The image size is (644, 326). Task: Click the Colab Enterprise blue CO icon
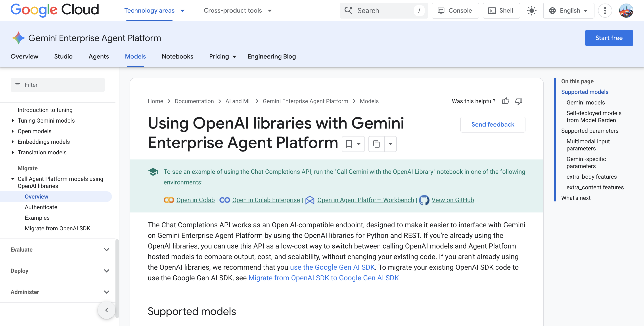coord(224,200)
